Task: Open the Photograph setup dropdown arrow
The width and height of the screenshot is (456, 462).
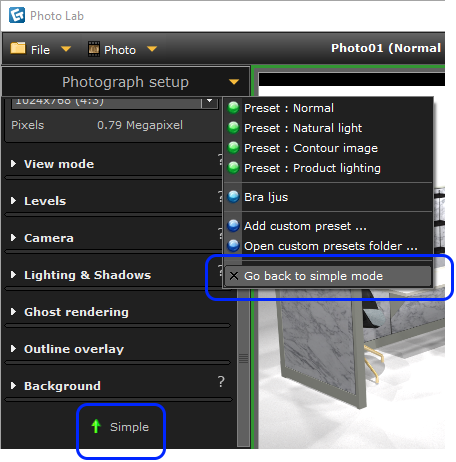Action: tap(234, 82)
